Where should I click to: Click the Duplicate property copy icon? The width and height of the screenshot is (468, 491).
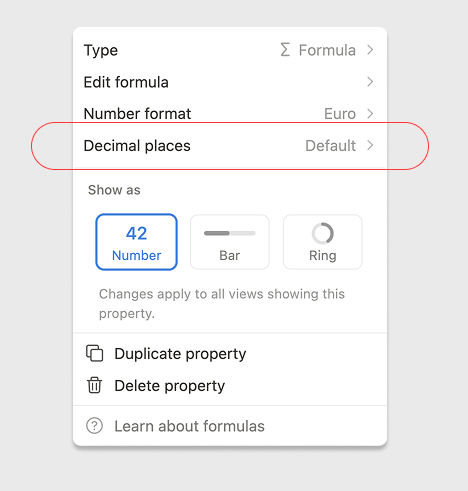click(x=95, y=353)
